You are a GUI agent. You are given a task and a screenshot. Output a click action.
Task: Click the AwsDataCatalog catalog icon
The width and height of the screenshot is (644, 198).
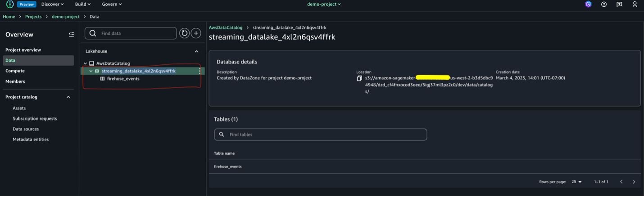pos(91,63)
